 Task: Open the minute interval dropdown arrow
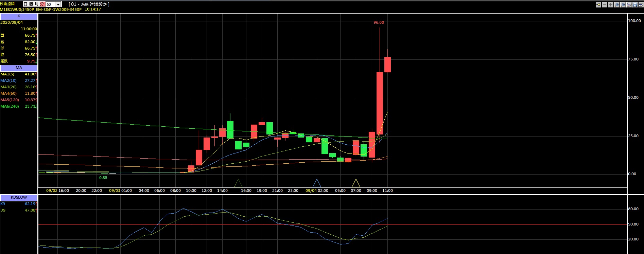(x=58, y=4)
